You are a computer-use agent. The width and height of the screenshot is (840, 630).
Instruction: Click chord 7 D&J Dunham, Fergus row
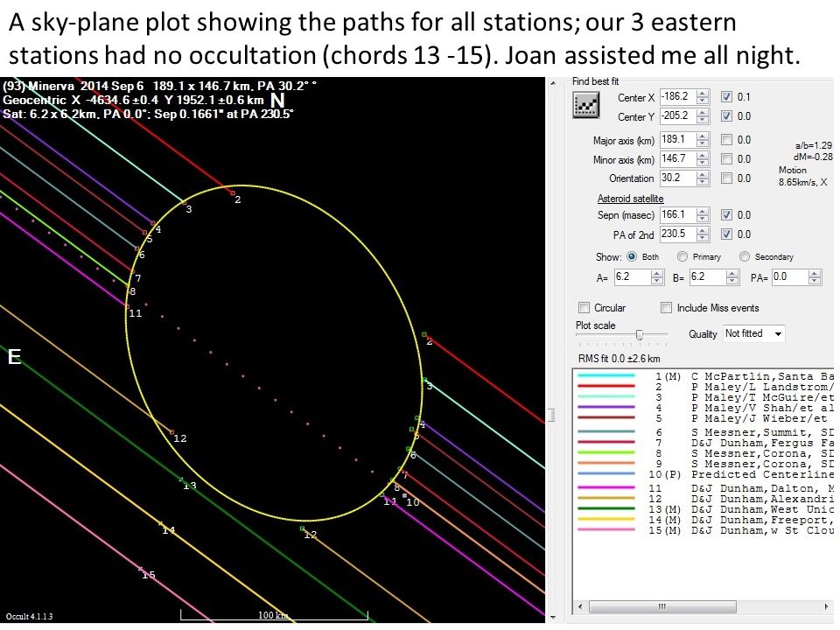click(x=705, y=443)
